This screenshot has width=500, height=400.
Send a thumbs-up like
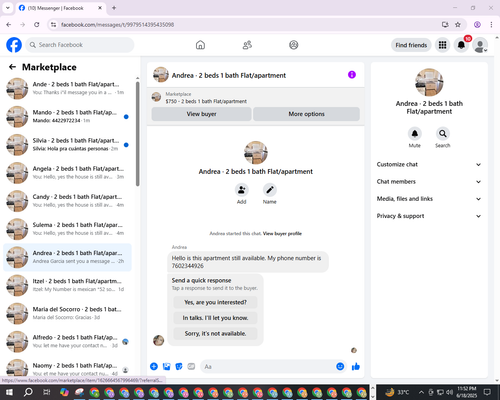pos(356,366)
